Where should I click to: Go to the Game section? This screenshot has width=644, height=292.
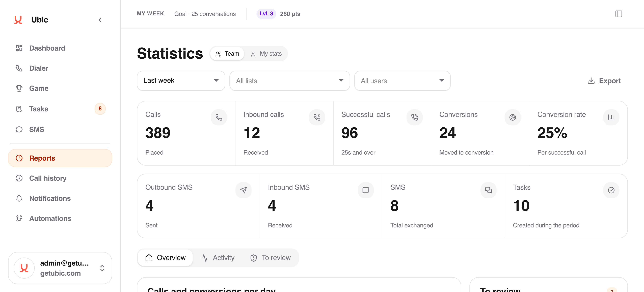click(x=60, y=88)
